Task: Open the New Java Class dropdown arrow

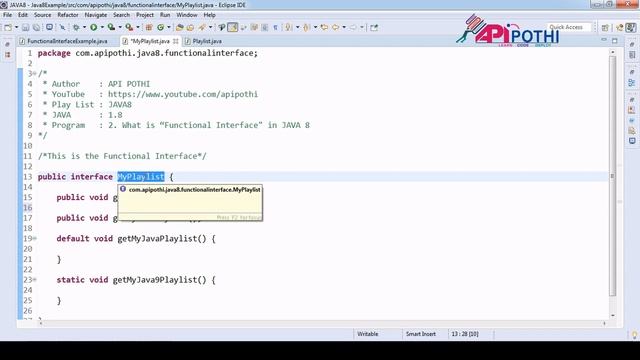Action: tap(168, 27)
